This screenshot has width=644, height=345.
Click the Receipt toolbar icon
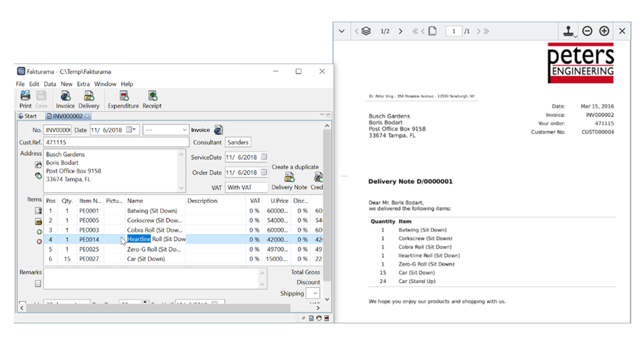pos(152,99)
